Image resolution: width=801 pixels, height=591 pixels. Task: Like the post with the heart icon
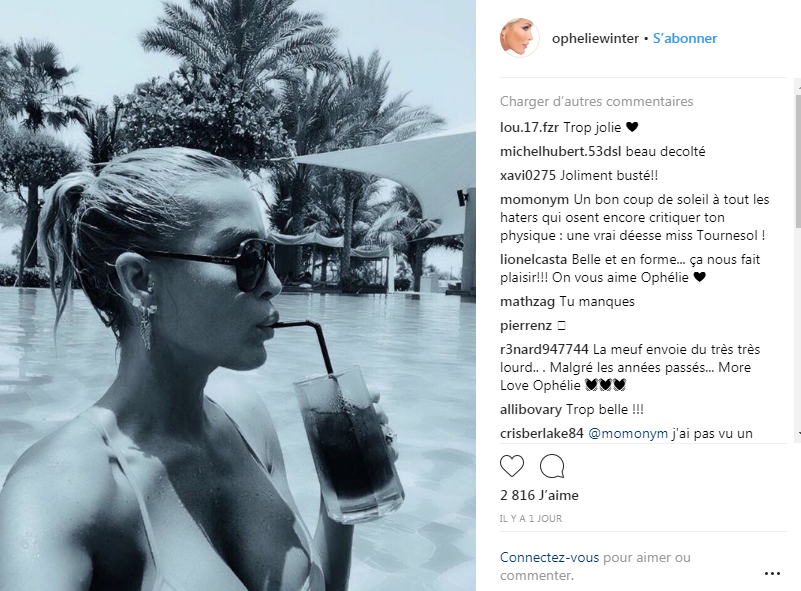512,466
